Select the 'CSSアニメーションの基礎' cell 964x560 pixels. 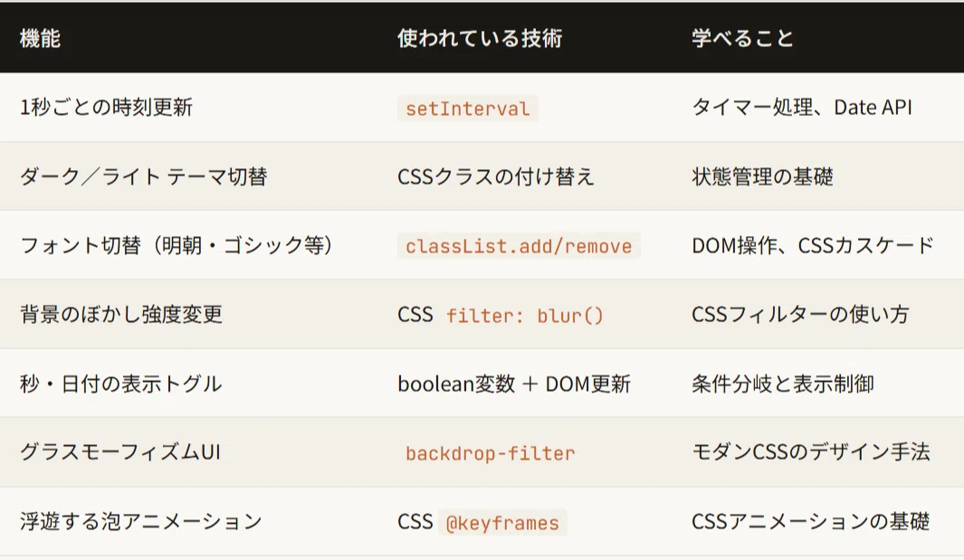click(x=810, y=521)
